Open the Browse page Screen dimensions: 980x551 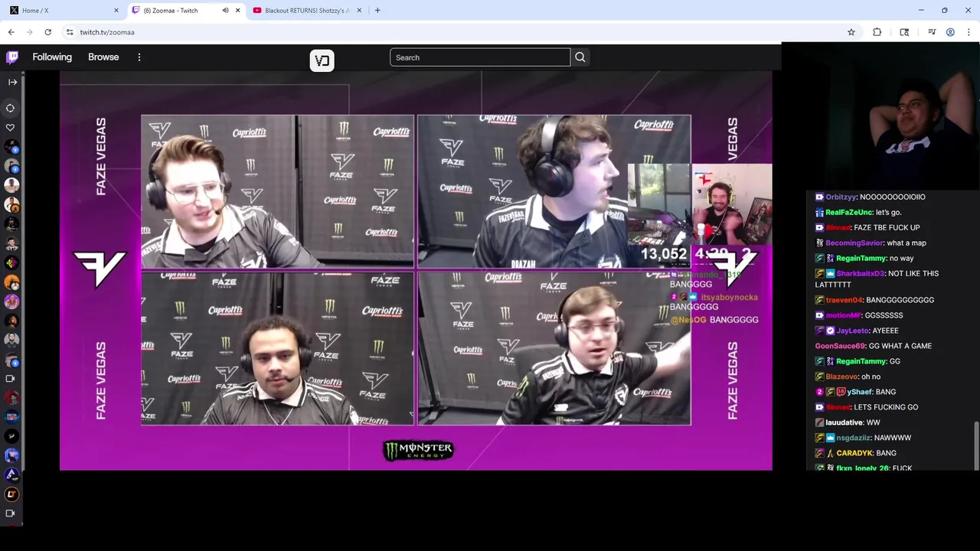coord(103,57)
